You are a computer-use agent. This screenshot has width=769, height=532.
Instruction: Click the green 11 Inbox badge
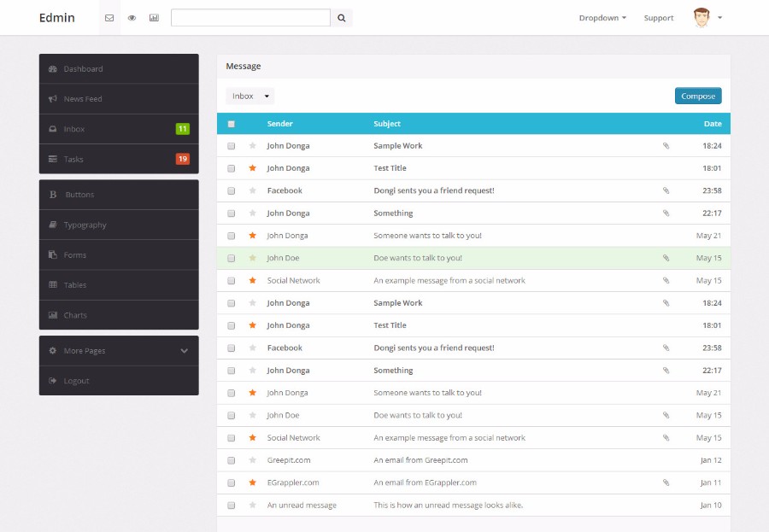pos(183,129)
